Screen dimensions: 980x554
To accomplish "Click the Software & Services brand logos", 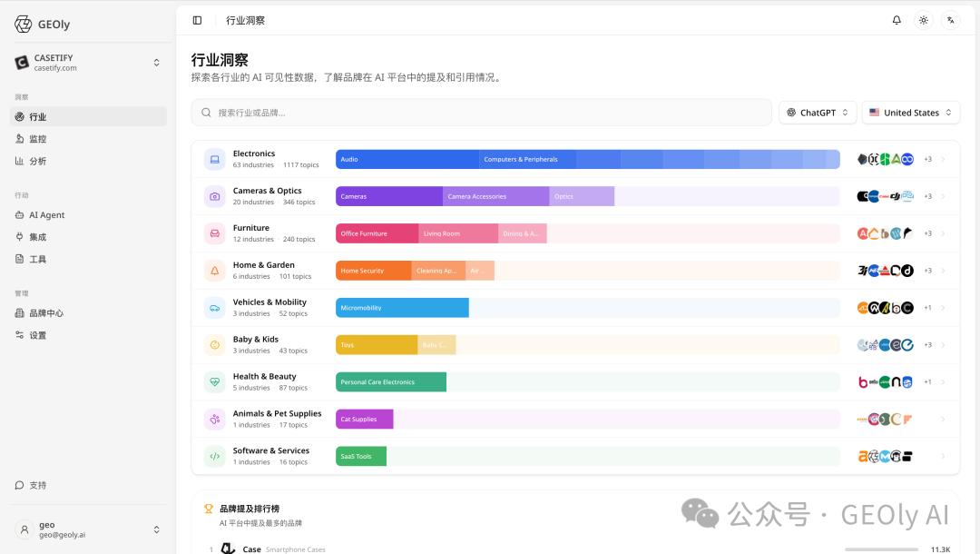I will coord(885,457).
